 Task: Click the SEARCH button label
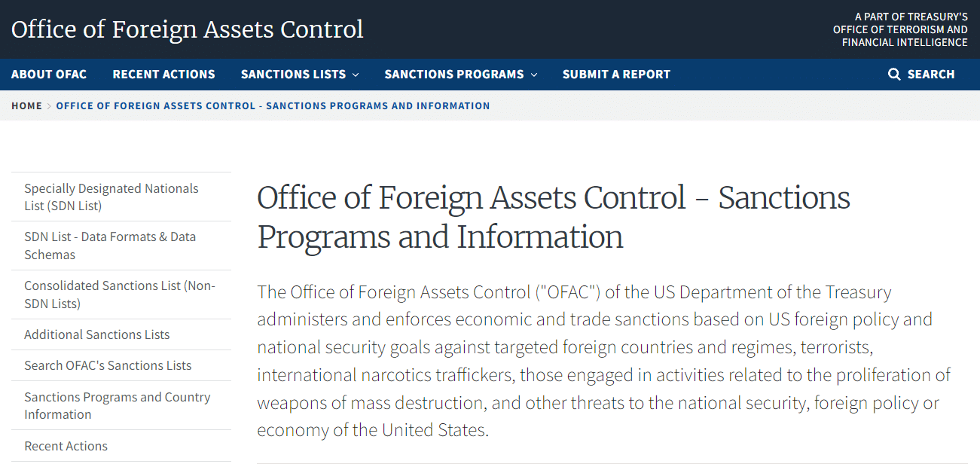tap(931, 75)
